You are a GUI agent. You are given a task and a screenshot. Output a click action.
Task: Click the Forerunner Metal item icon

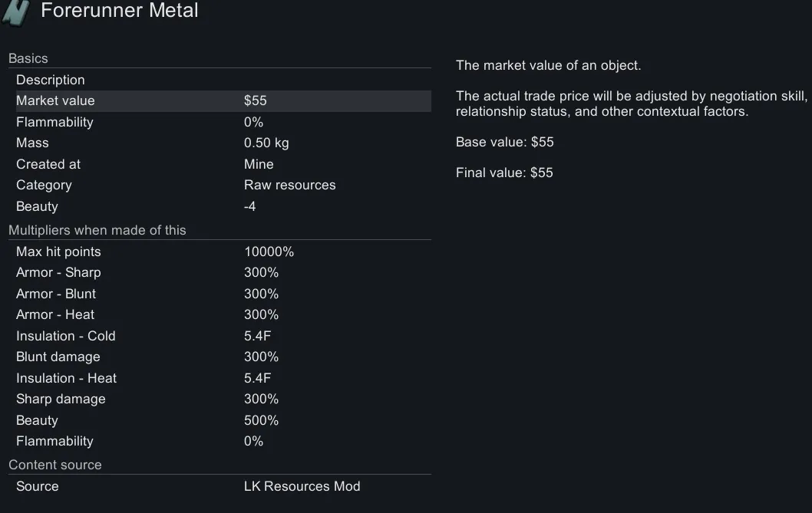15,12
